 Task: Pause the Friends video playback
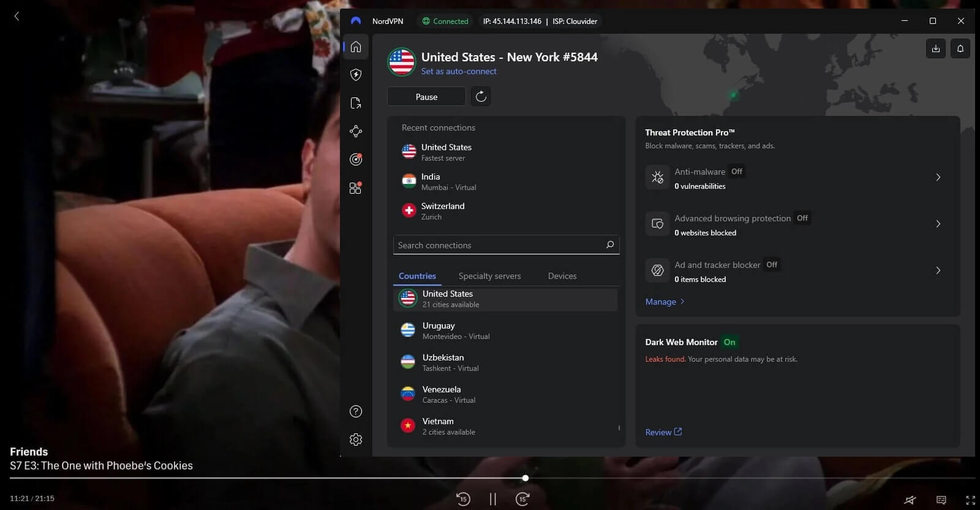493,499
